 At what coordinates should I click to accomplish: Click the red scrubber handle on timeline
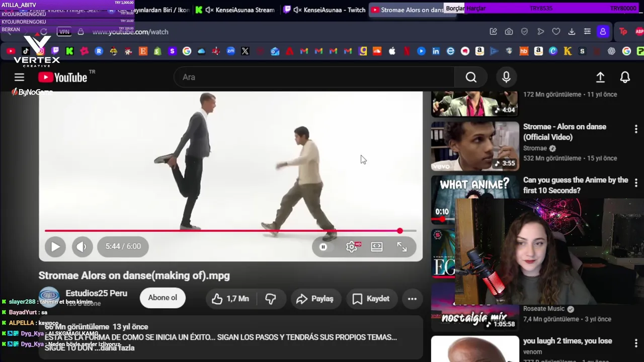point(399,231)
